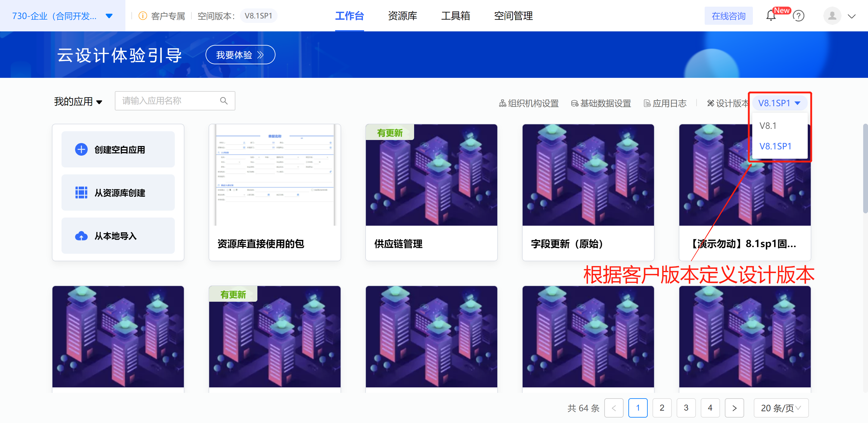Image resolution: width=868 pixels, height=423 pixels.
Task: Go to page 2
Action: [x=662, y=408]
